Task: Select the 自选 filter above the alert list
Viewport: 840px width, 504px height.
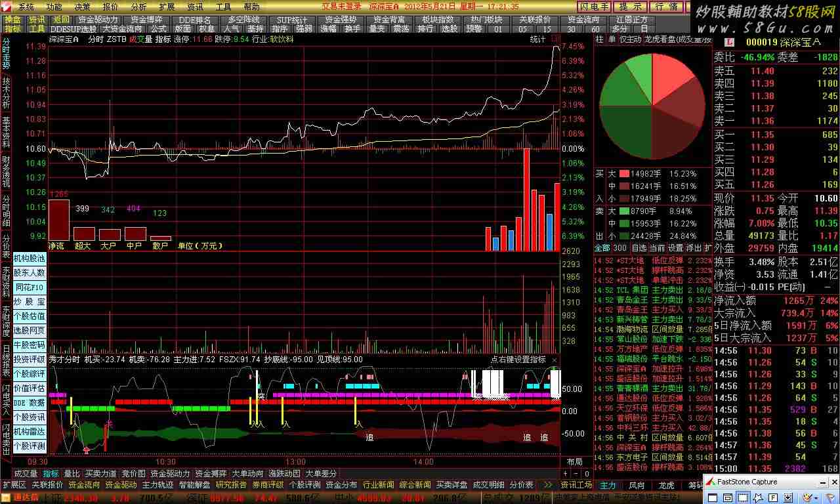Action: [639, 248]
